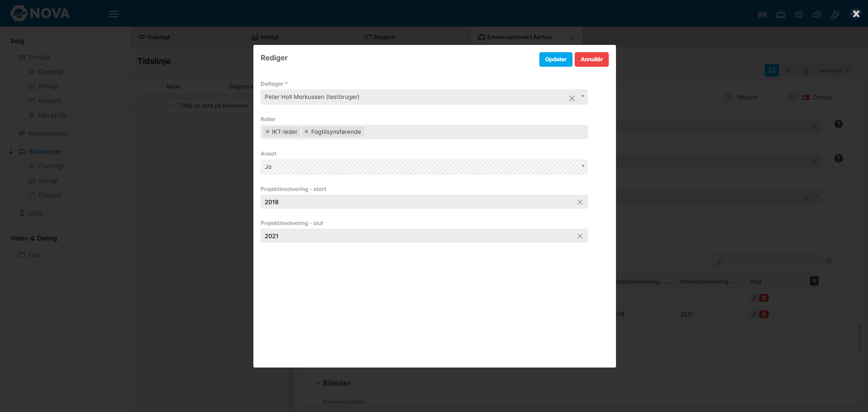Open the megaphone announcements icon

click(x=835, y=15)
